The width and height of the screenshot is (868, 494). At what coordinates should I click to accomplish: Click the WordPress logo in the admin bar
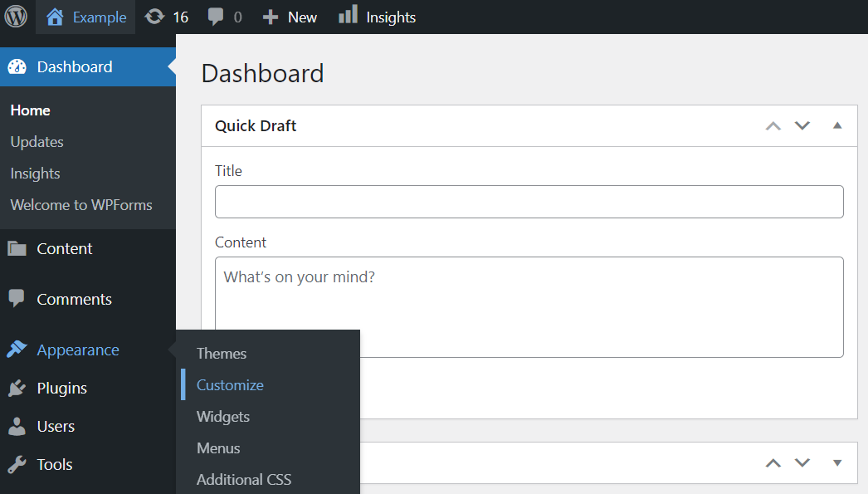(x=17, y=17)
